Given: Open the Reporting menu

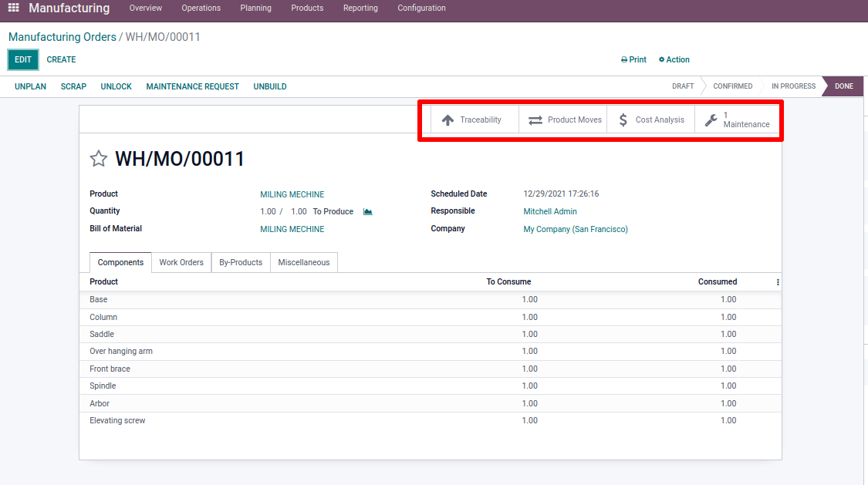Looking at the screenshot, I should click(360, 8).
